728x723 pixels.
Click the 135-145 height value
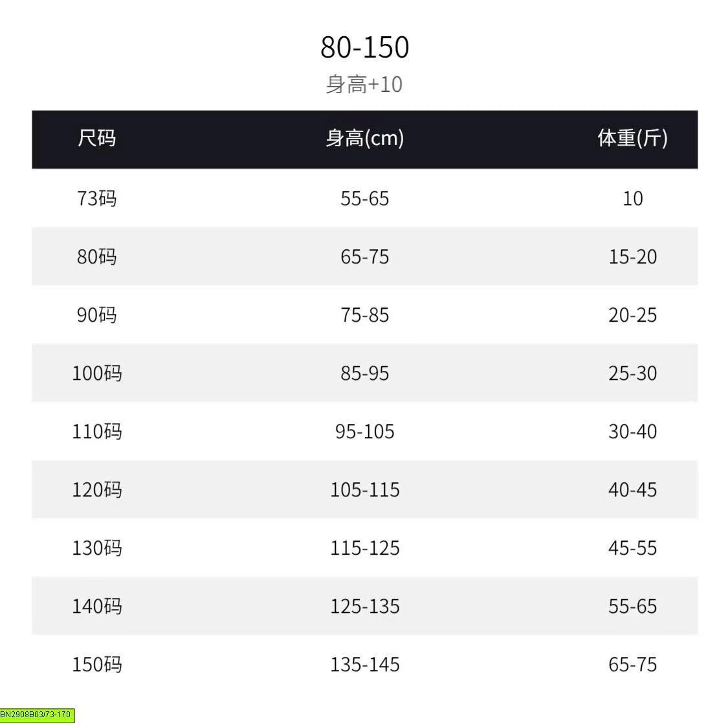[x=364, y=665]
